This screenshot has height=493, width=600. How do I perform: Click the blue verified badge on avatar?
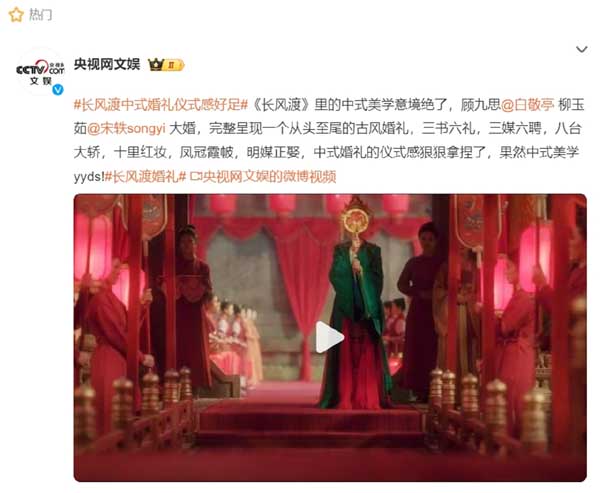[x=58, y=90]
